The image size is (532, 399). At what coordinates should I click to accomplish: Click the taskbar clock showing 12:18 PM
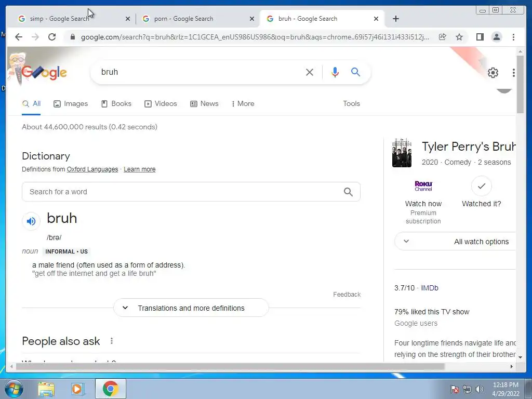pos(506,389)
